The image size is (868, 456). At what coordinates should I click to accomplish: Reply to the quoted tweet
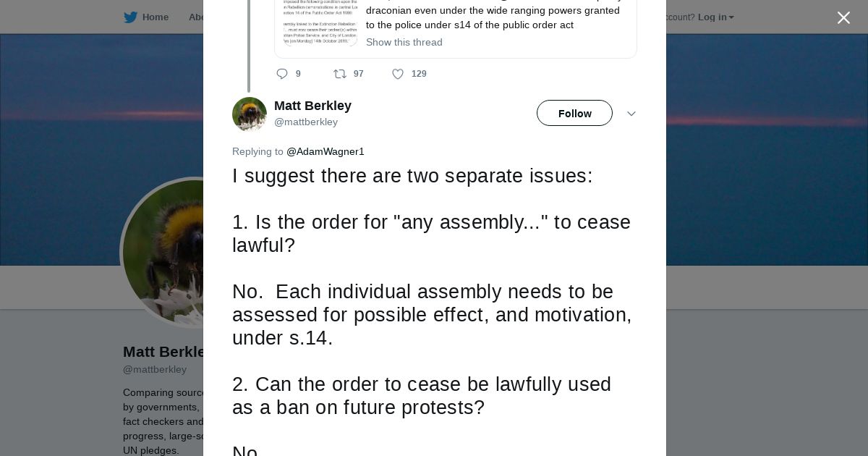tap(282, 74)
